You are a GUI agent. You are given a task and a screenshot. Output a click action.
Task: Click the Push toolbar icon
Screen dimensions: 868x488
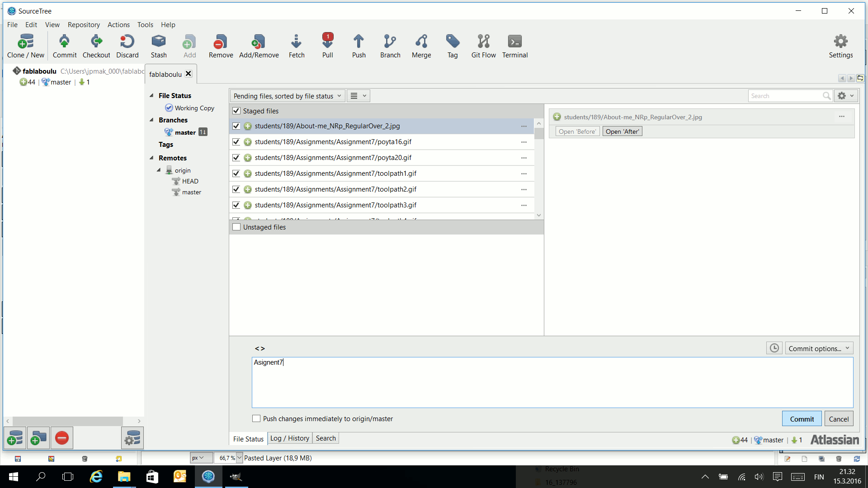tap(359, 46)
